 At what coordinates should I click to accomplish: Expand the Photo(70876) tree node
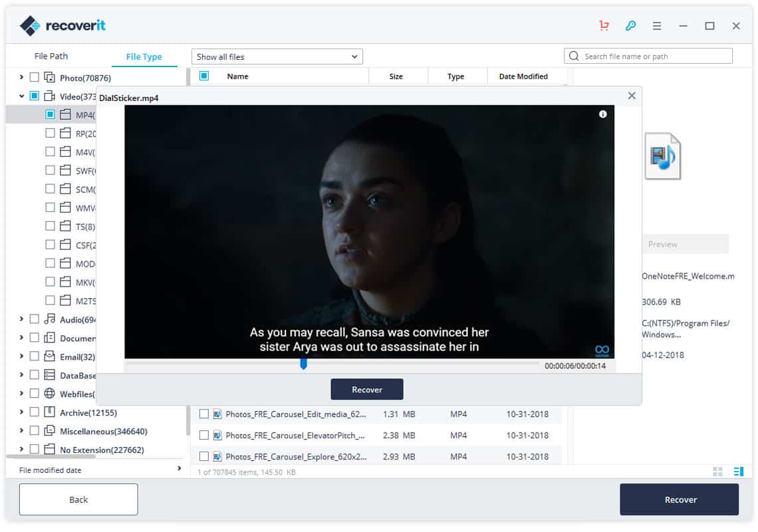21,77
